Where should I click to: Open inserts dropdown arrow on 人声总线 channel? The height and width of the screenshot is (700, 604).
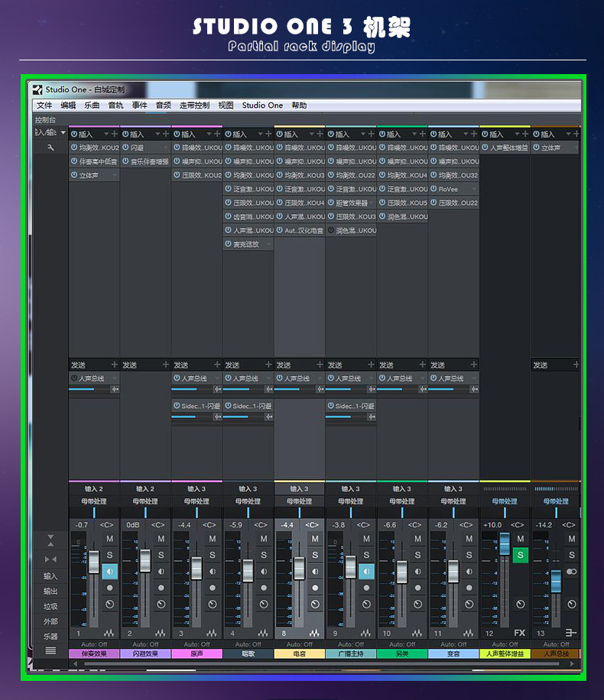coord(568,134)
